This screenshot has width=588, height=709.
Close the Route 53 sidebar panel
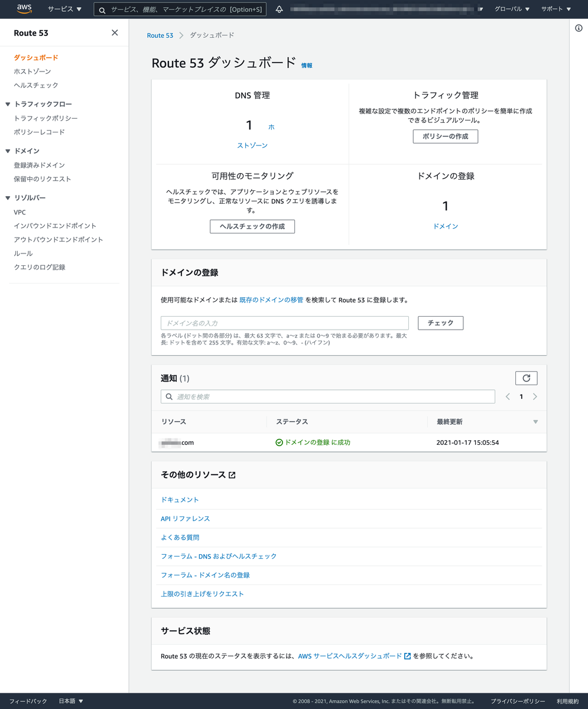pos(115,33)
